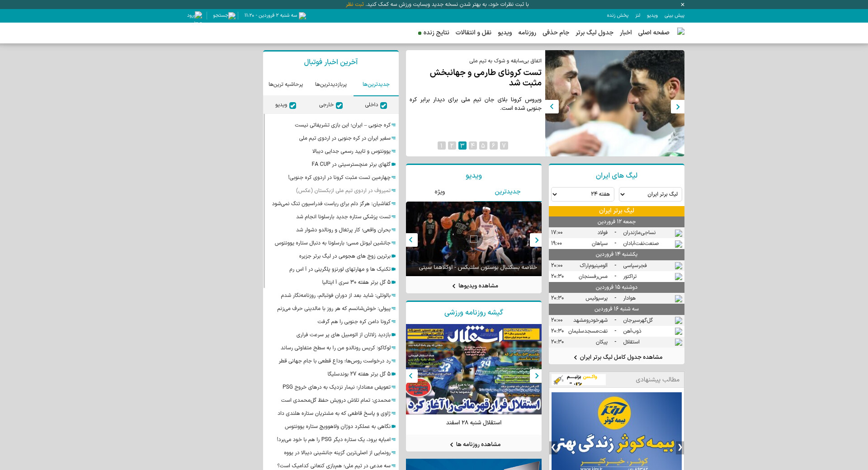This screenshot has width=868, height=470.
Task: Click the icon in the استقلال – پیکان match row
Action: click(x=679, y=342)
